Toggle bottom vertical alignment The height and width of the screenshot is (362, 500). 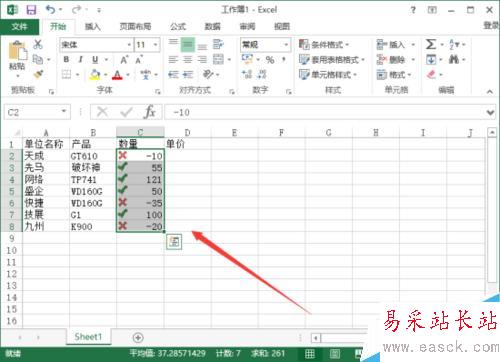click(x=202, y=46)
